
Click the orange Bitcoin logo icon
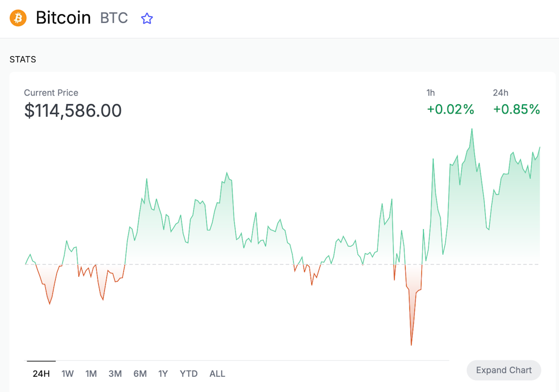(18, 18)
